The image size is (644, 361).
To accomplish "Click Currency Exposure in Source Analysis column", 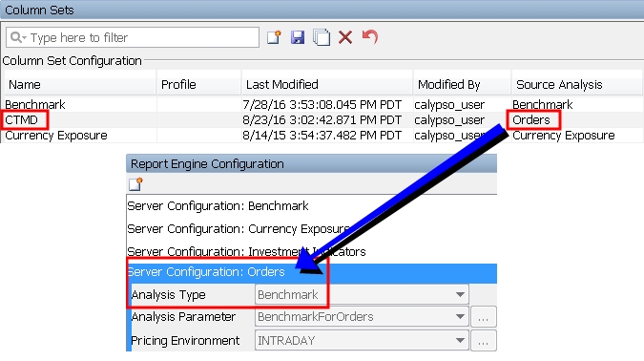I will click(564, 136).
